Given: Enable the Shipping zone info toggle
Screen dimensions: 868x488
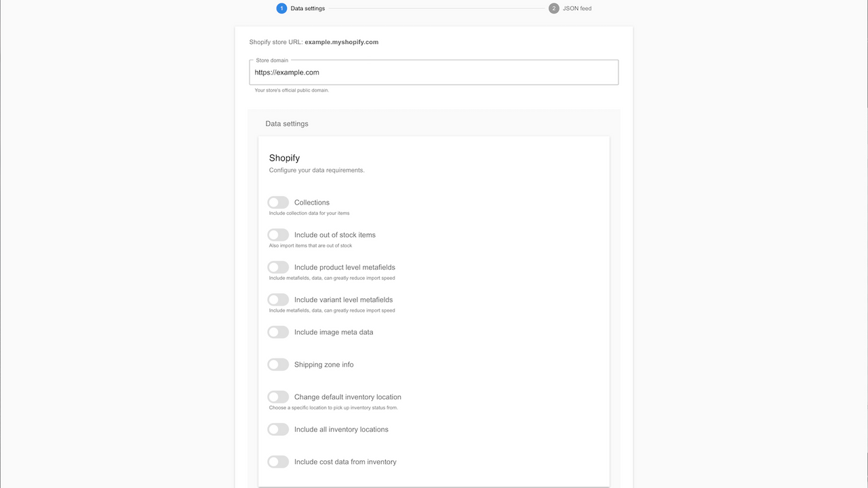Looking at the screenshot, I should coord(277,364).
